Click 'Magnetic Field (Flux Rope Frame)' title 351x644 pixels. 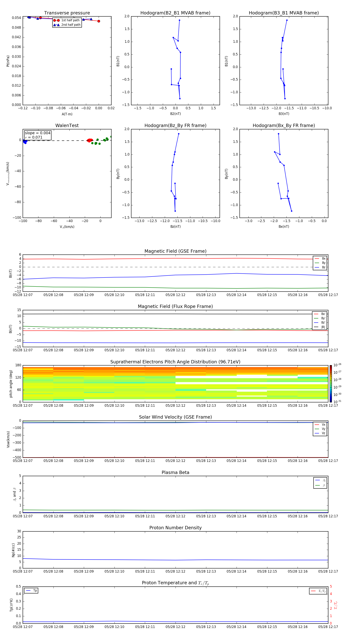click(175, 307)
